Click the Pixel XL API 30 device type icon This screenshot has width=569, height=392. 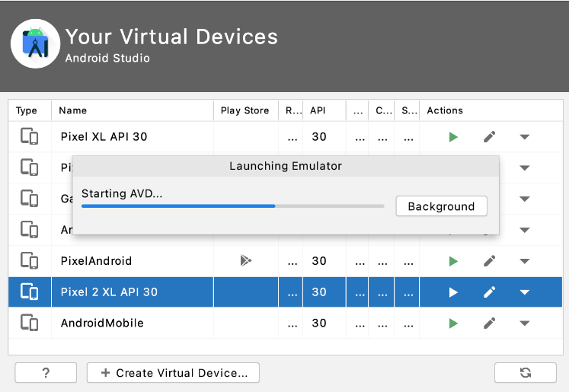click(29, 137)
